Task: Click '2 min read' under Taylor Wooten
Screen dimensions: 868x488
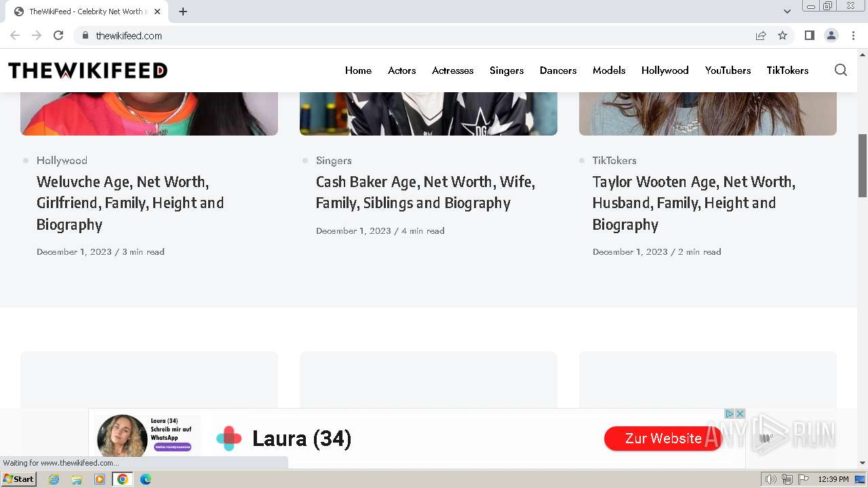Action: tap(700, 251)
